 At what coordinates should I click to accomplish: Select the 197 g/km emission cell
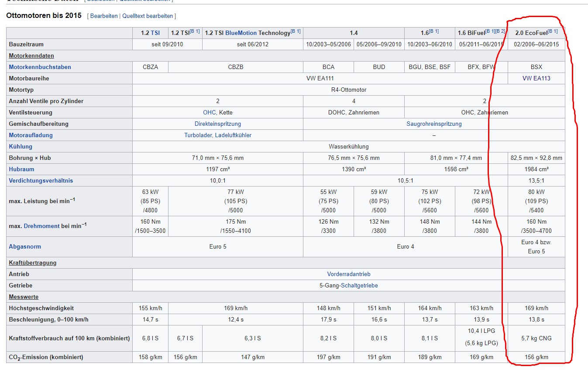(328, 357)
